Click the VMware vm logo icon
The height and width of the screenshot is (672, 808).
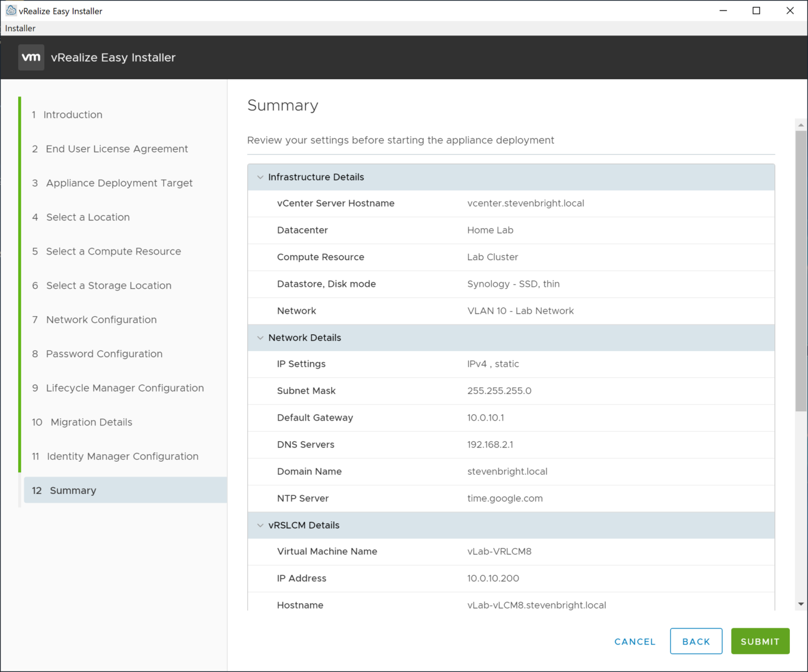coord(31,57)
